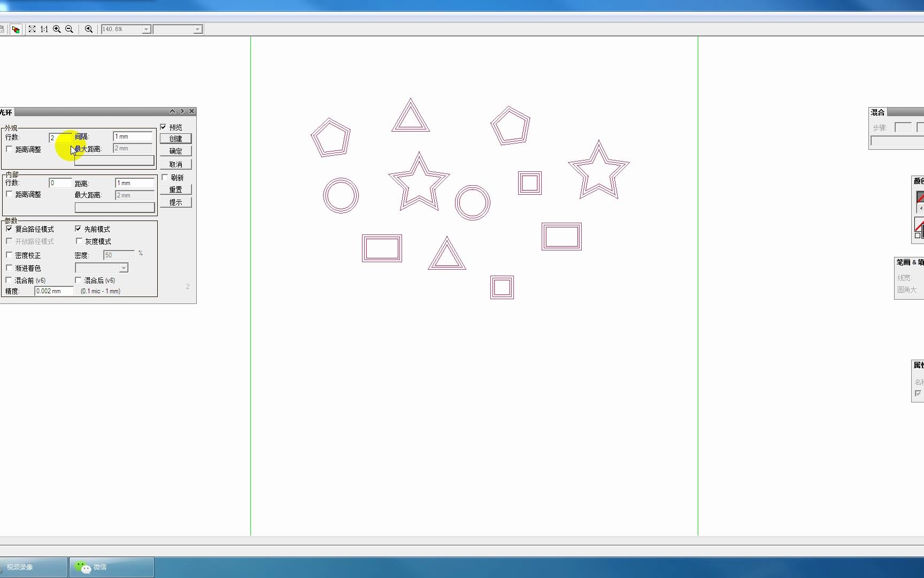This screenshot has width=924, height=578.
Task: Click the 取消 cancel button
Action: [x=175, y=164]
